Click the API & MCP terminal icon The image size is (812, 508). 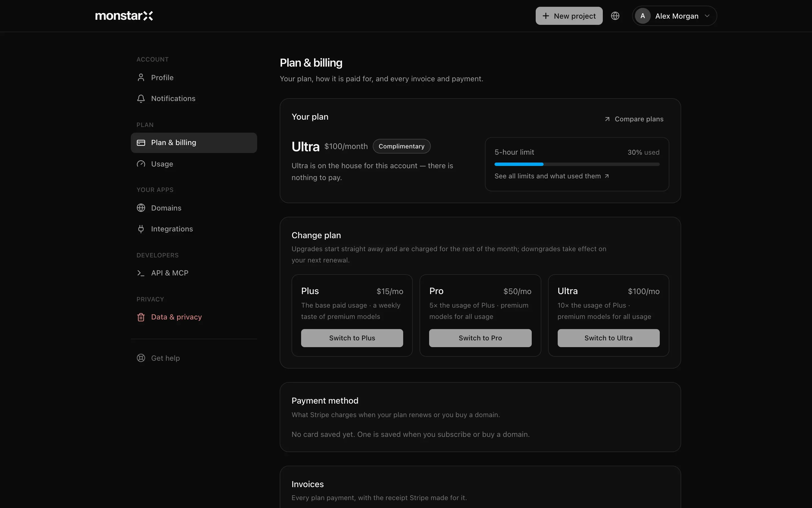(x=141, y=273)
